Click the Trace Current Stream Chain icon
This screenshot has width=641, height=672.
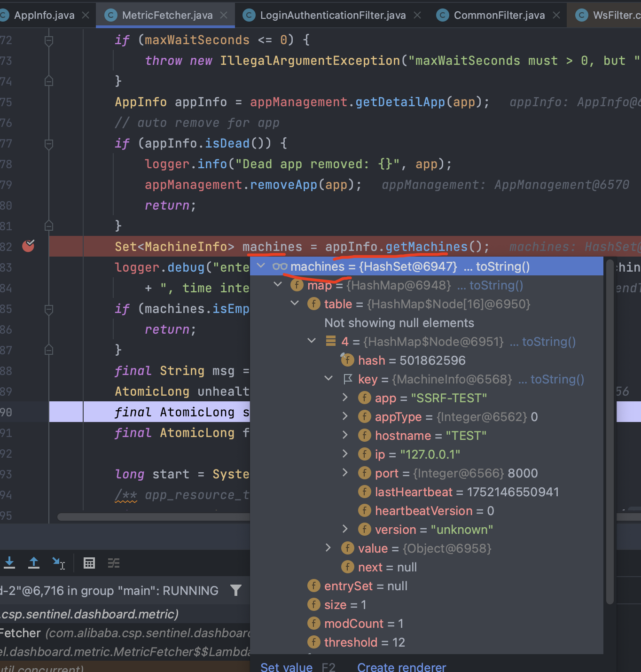(x=114, y=563)
